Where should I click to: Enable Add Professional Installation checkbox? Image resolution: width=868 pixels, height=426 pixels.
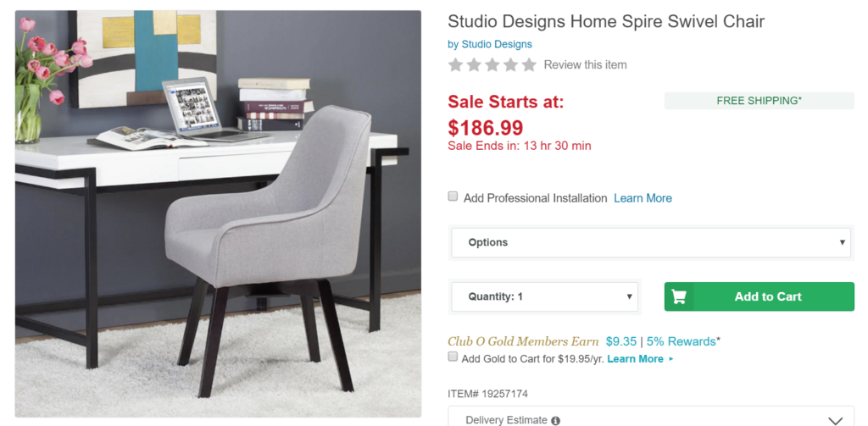[x=453, y=196]
